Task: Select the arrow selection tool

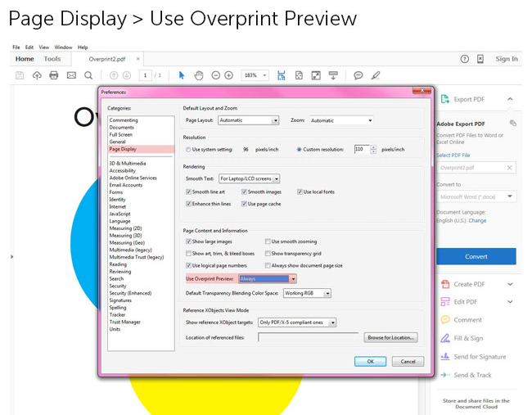Action: click(x=182, y=75)
